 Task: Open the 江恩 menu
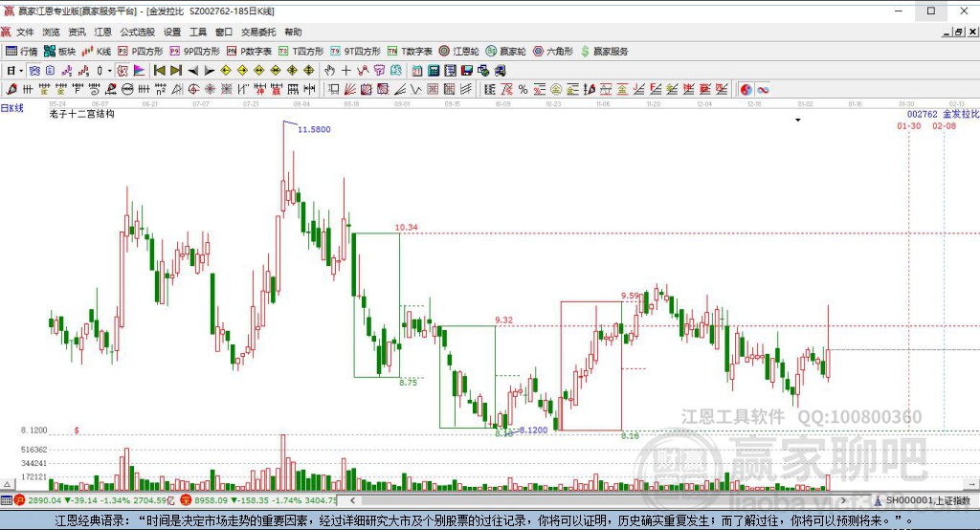103,32
